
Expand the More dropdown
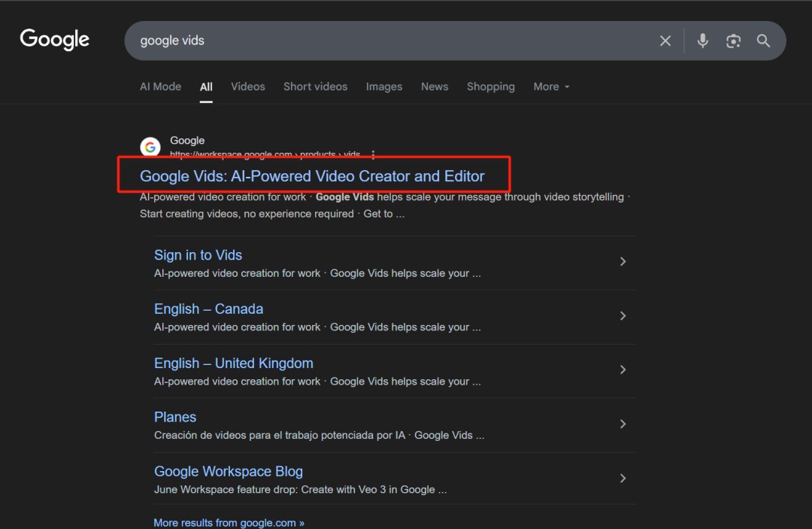click(552, 87)
